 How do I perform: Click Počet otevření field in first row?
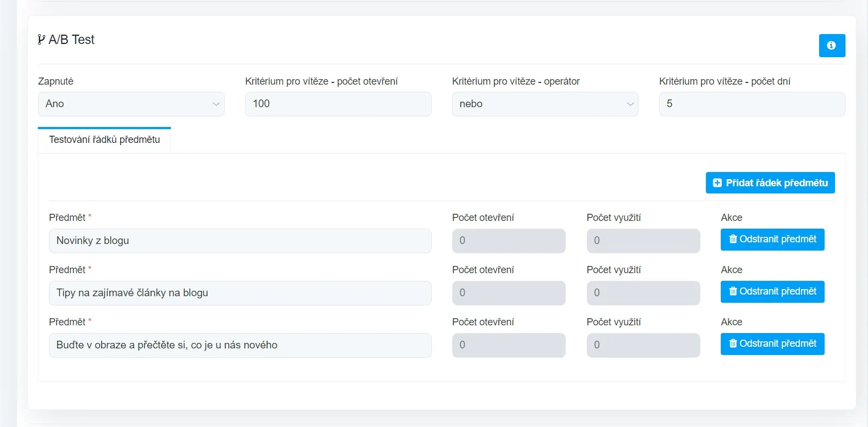[x=508, y=241]
